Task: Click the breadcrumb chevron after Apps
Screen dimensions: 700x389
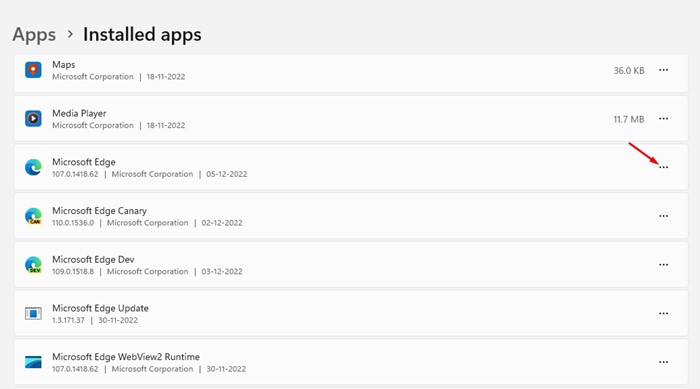Action: [x=70, y=34]
